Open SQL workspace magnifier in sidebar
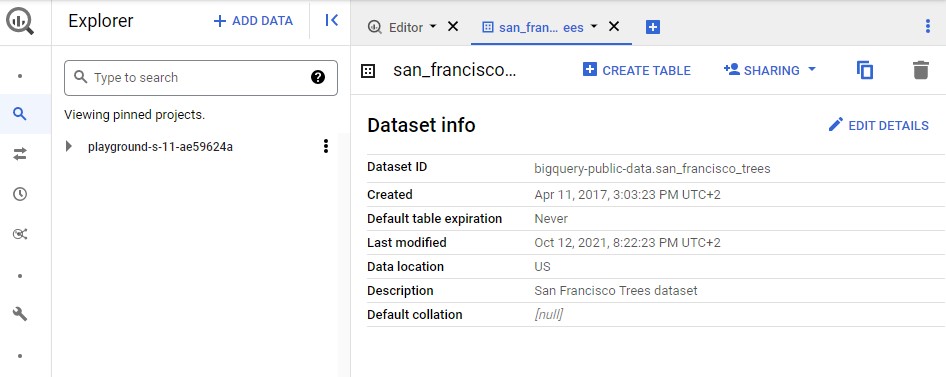 tap(20, 113)
